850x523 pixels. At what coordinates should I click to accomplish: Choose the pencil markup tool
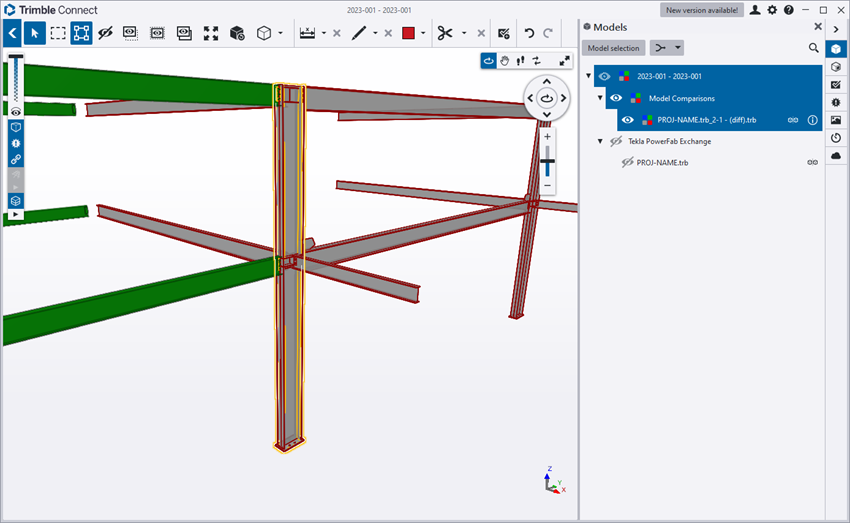pyautogui.click(x=359, y=33)
